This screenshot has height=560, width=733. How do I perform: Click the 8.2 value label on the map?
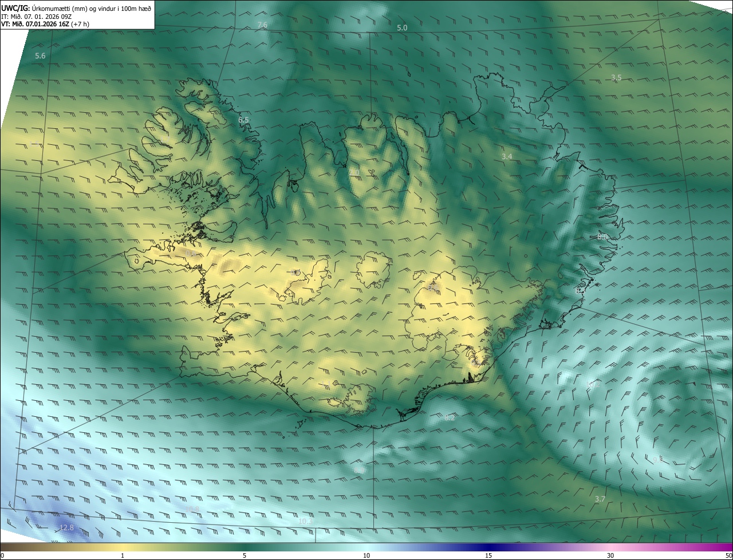point(450,418)
